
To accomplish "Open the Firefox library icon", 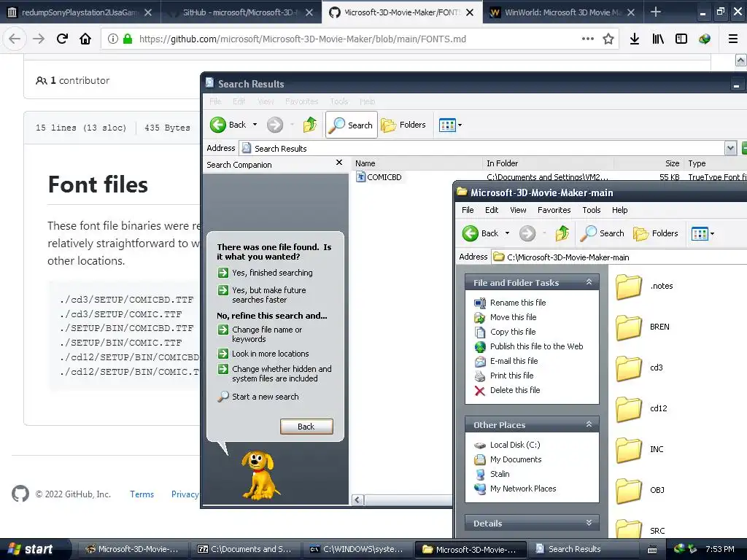I will (658, 39).
